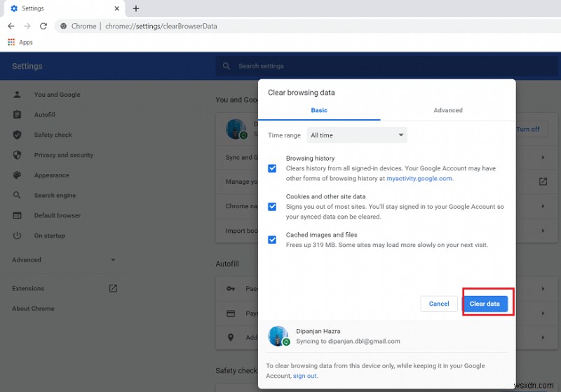Open a new tab with plus icon
Viewport: 561px width, 392px height.
coord(136,8)
